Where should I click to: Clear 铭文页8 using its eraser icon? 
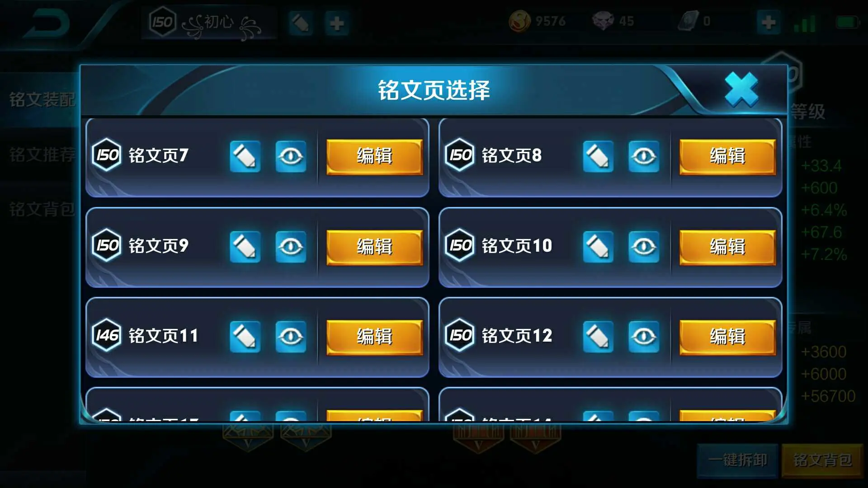click(x=598, y=156)
